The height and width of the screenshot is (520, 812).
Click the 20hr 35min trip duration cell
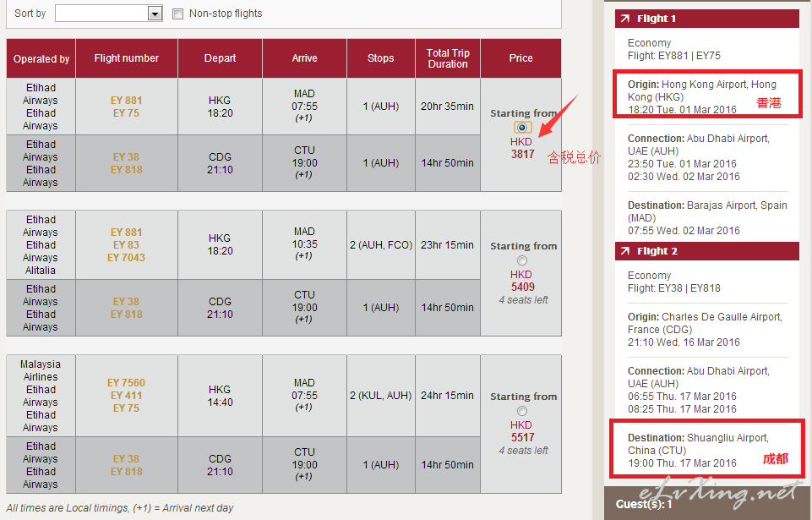[448, 107]
